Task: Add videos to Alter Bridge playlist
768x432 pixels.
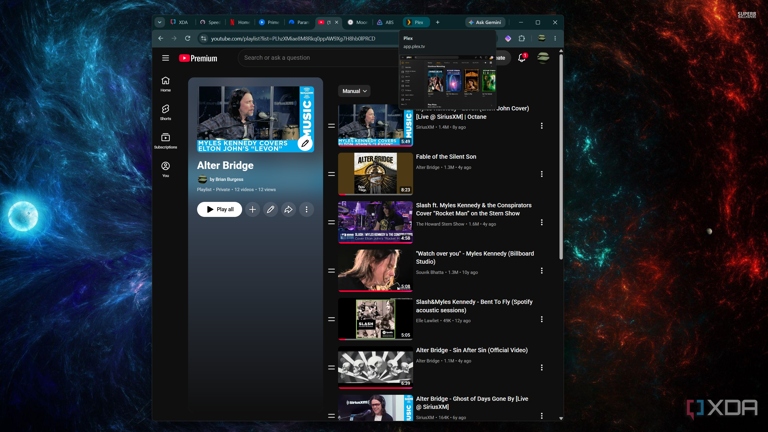Action: click(252, 209)
